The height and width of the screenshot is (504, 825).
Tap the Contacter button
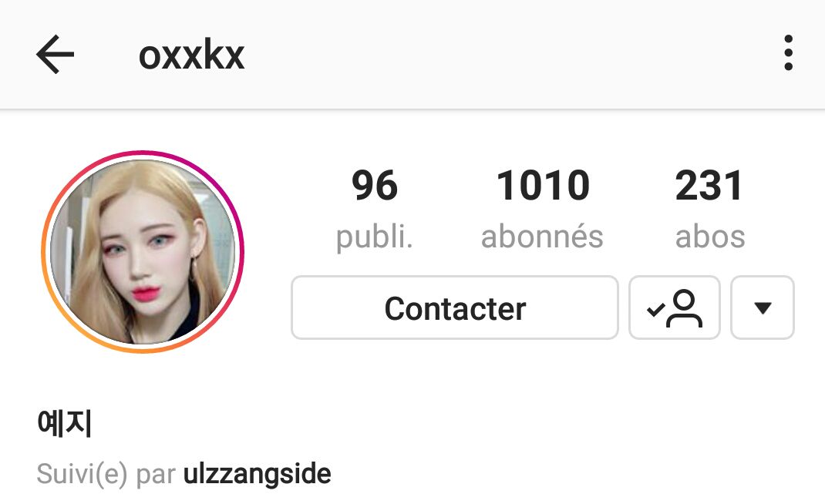click(x=455, y=307)
